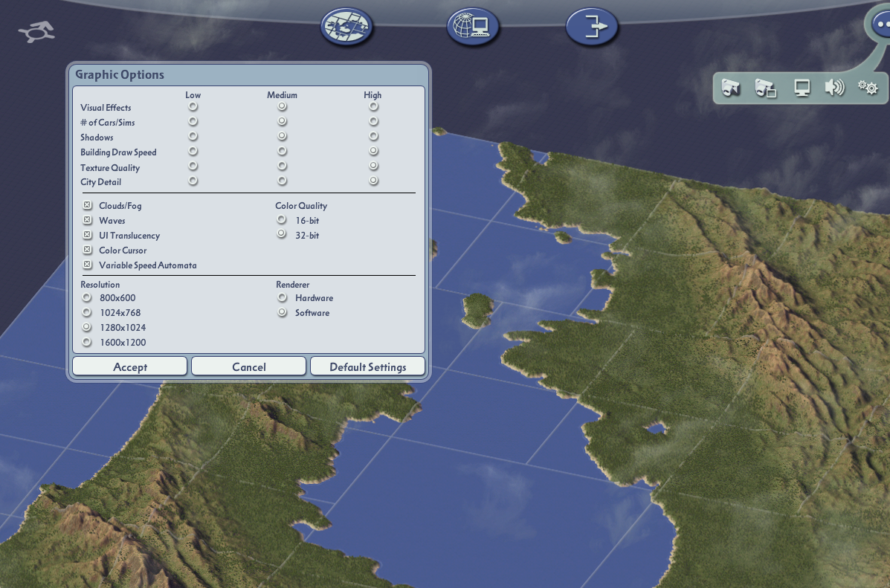
Task: Click the exit arrow icon
Action: 592,26
